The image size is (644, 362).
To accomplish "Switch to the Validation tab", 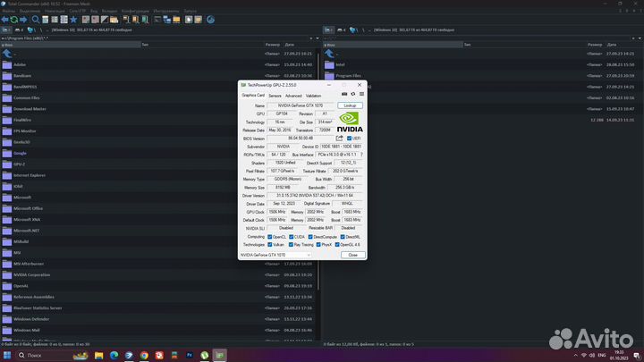I will point(313,95).
